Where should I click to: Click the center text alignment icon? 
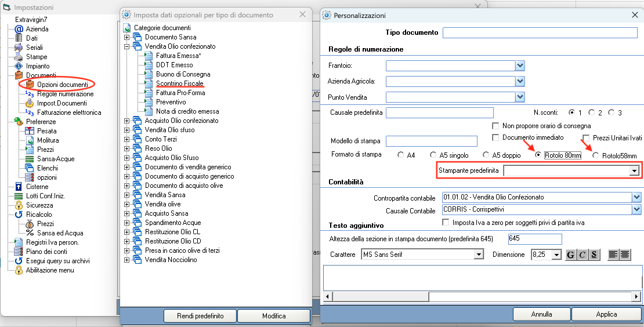(625, 255)
